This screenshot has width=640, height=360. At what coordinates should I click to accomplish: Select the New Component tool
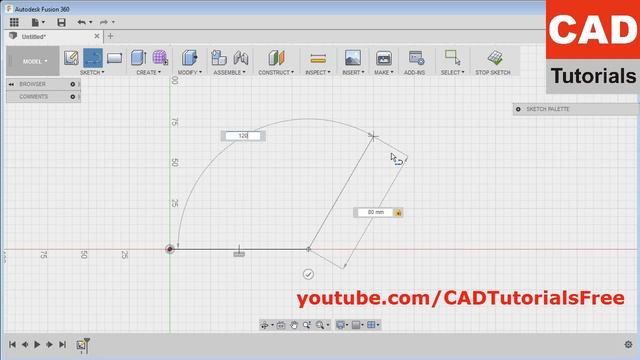pos(219,58)
